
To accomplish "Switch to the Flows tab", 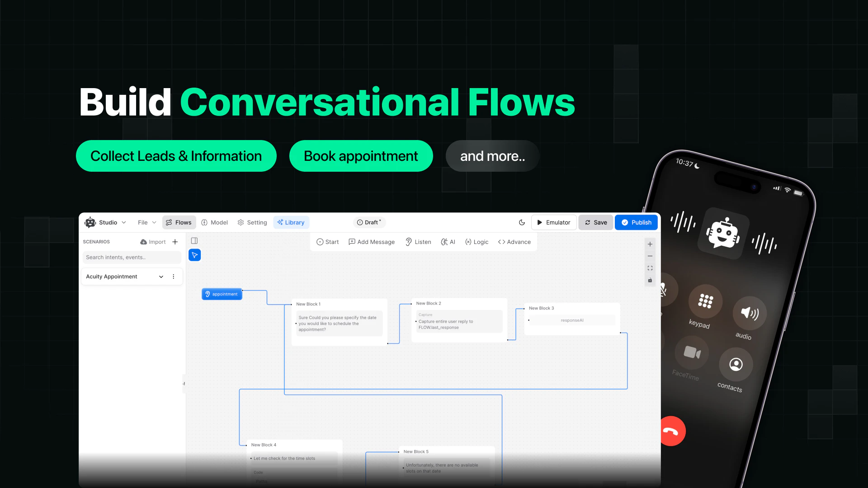I will [179, 222].
